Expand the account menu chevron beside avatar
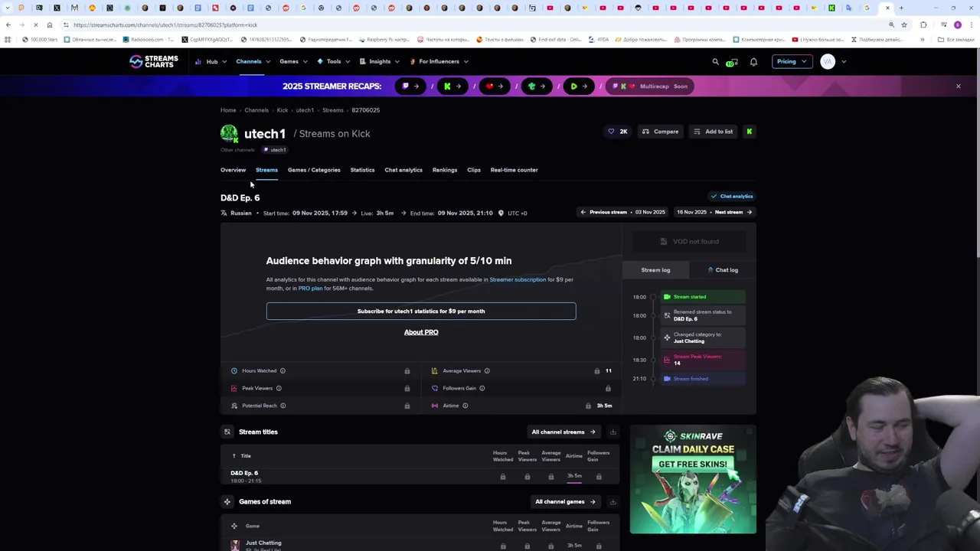The width and height of the screenshot is (980, 551). 844,61
